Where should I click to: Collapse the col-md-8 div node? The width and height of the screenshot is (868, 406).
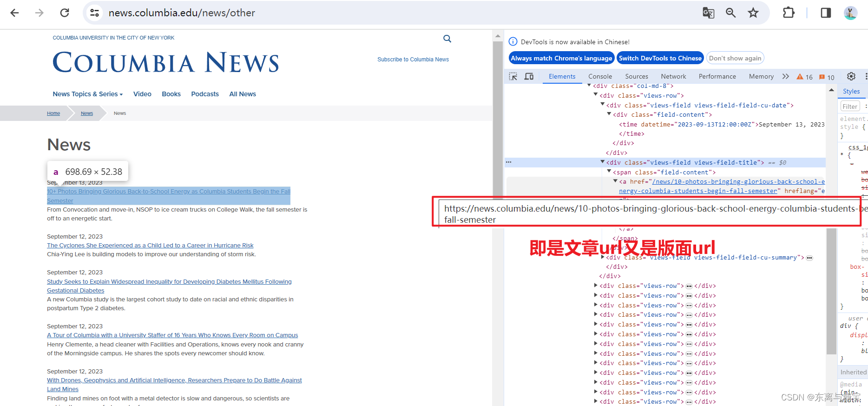click(589, 86)
